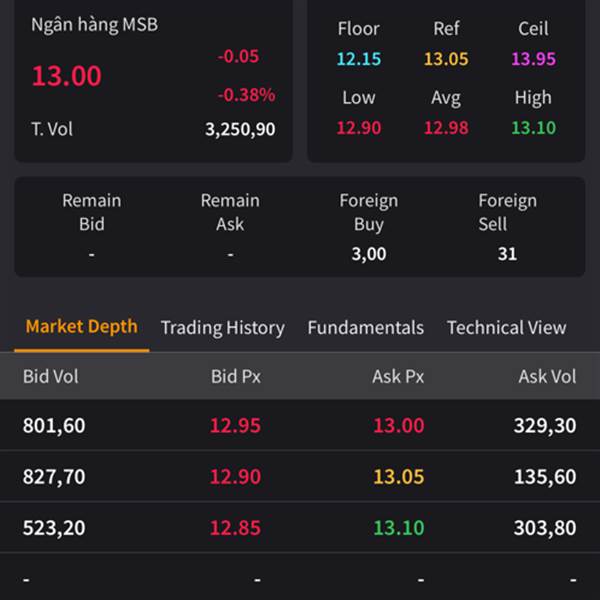The width and height of the screenshot is (600, 600).
Task: Tap the ceiling price 13.95
Action: [533, 59]
